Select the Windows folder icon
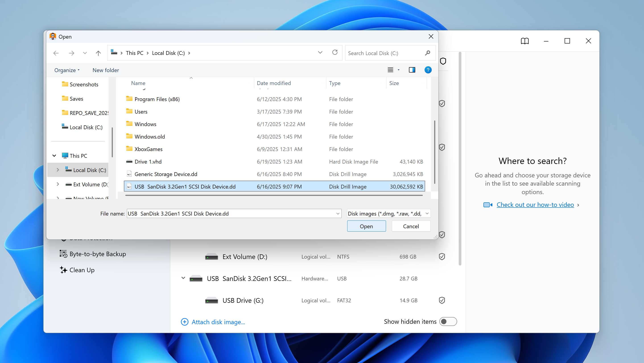This screenshot has width=644, height=363. coord(129,124)
